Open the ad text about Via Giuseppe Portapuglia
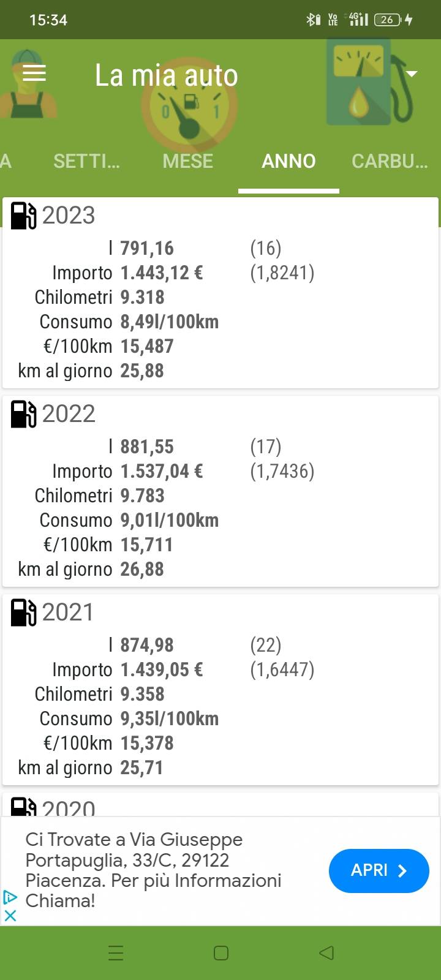The image size is (441, 980). pyautogui.click(x=153, y=870)
